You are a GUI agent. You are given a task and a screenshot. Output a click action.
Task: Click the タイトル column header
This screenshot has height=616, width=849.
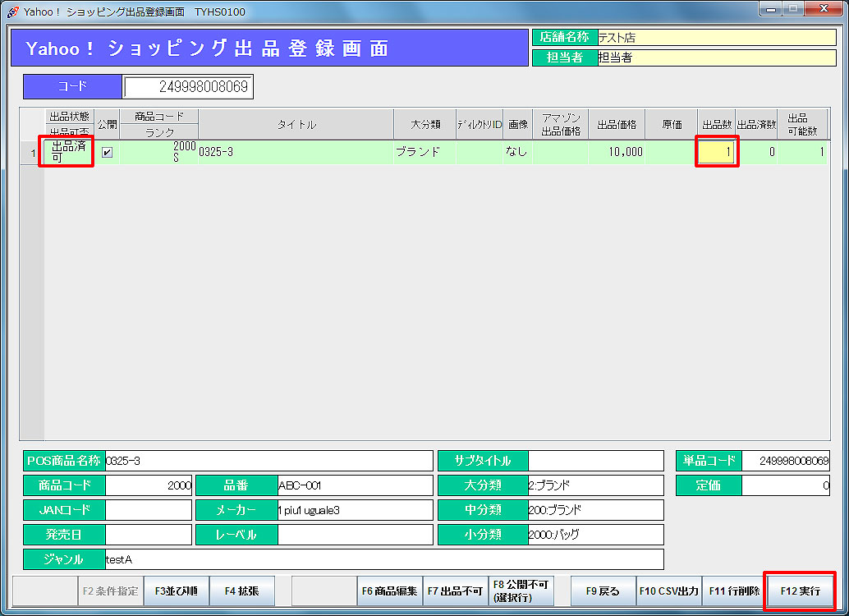[296, 125]
